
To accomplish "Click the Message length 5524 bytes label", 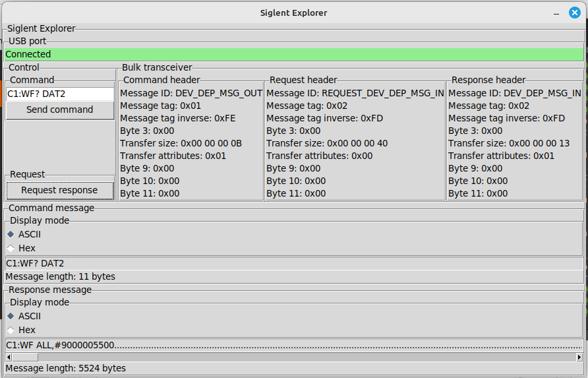I will click(65, 368).
